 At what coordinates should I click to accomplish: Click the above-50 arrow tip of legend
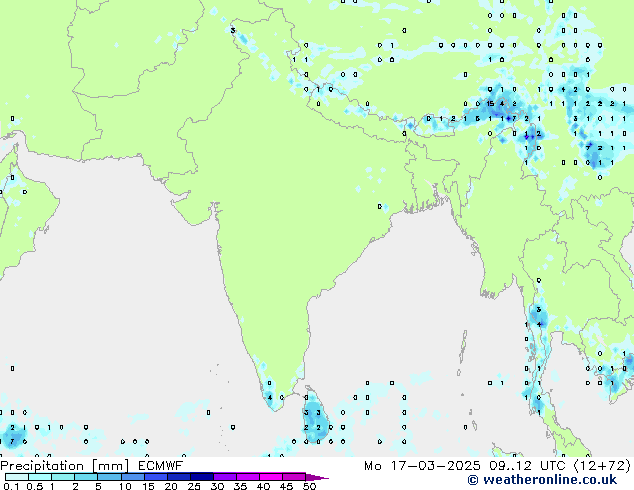coord(317,478)
